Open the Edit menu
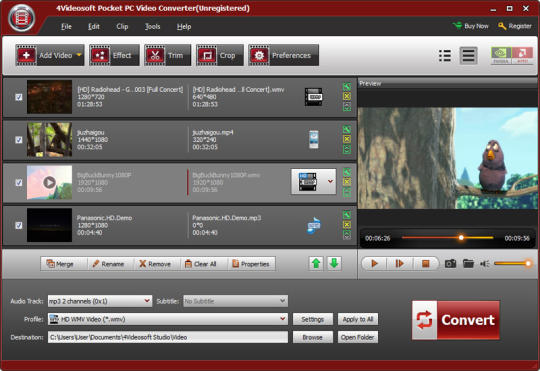 [94, 27]
